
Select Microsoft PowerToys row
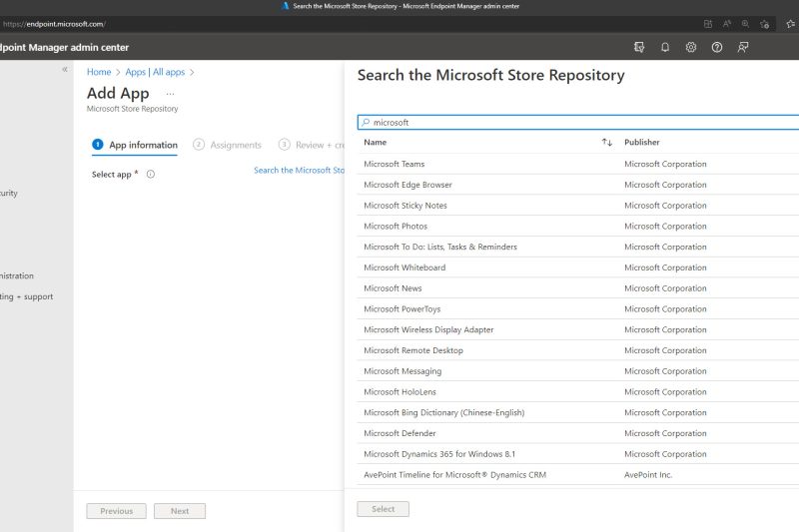tap(578, 309)
